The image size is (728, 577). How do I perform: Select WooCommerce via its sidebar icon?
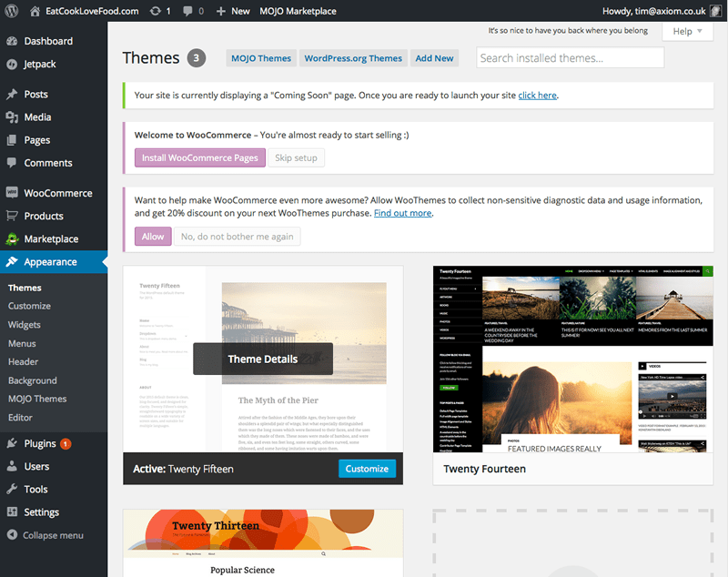coord(14,193)
